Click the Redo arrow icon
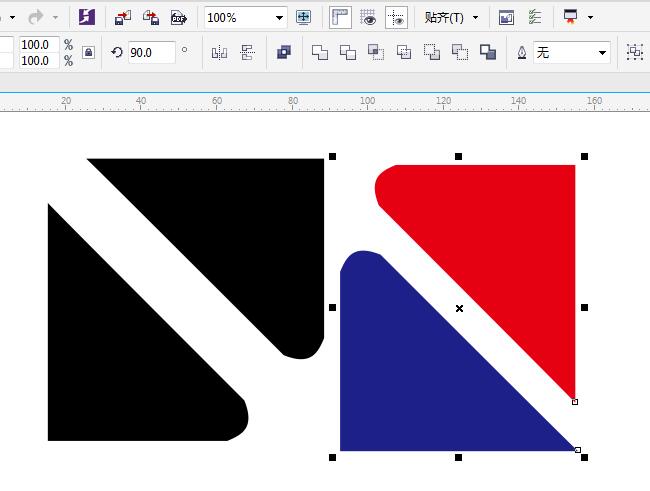The height and width of the screenshot is (491, 650). [36, 17]
